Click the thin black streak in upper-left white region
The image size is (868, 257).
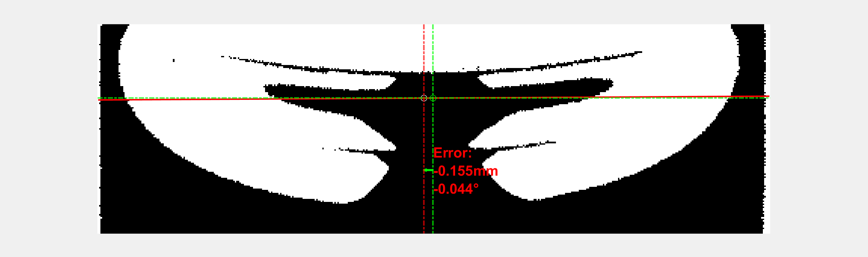pyautogui.click(x=302, y=66)
